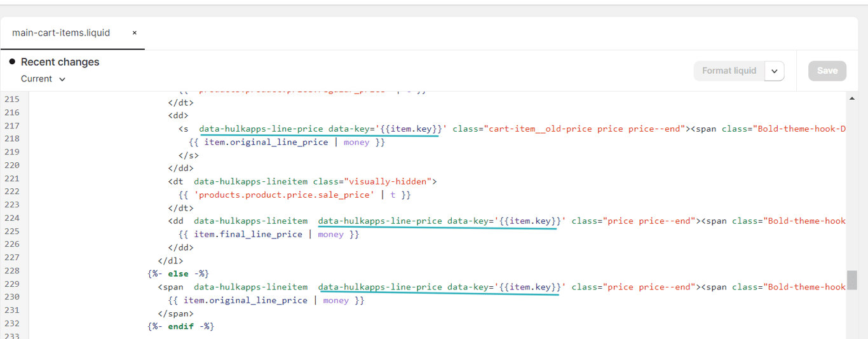Click the Format liquid button

tap(729, 71)
